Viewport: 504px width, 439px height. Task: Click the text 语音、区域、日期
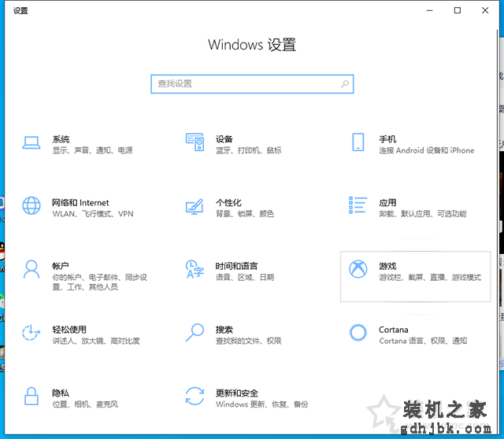245,277
